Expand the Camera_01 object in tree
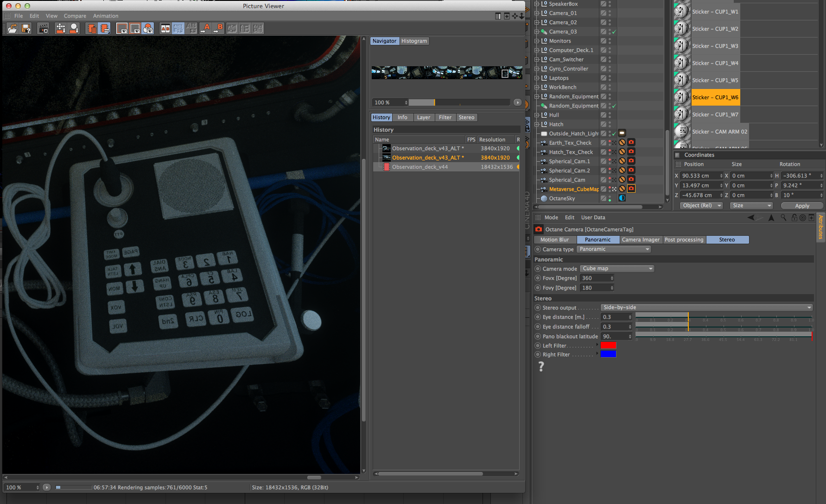Viewport: 826px width, 504px height. (x=537, y=13)
